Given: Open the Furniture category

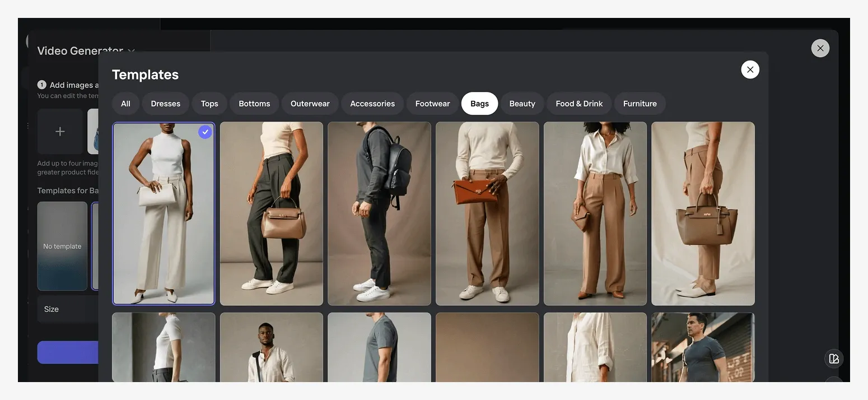Looking at the screenshot, I should pyautogui.click(x=640, y=104).
